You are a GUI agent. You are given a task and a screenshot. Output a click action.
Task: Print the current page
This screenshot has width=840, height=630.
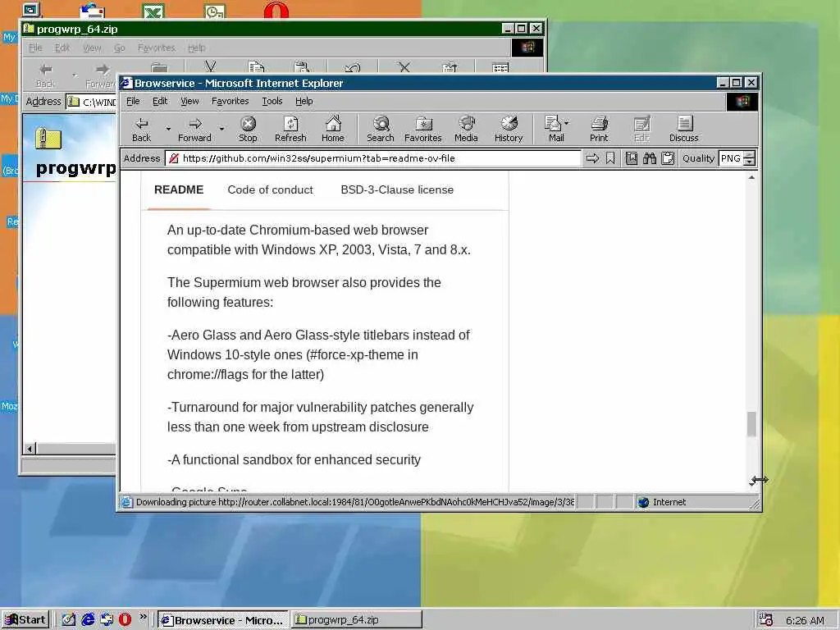[599, 129]
